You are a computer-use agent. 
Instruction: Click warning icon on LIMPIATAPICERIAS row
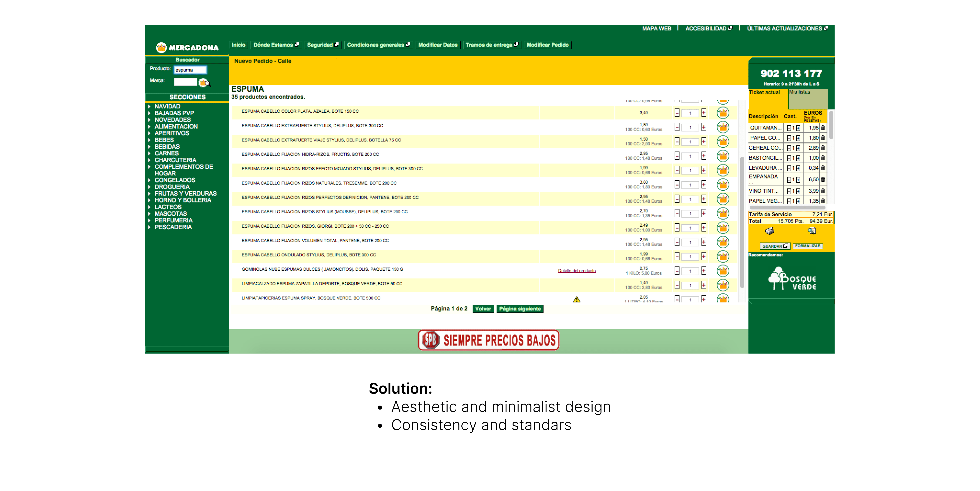click(577, 299)
